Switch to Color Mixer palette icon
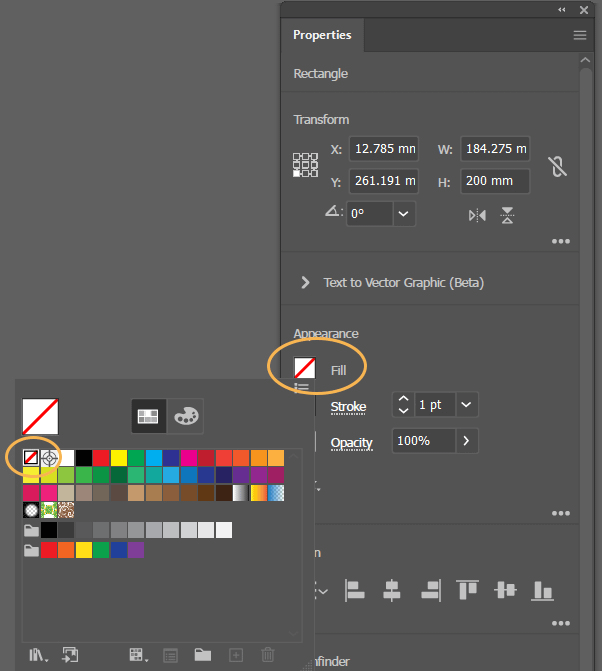Viewport: 602px width, 671px height. (184, 416)
